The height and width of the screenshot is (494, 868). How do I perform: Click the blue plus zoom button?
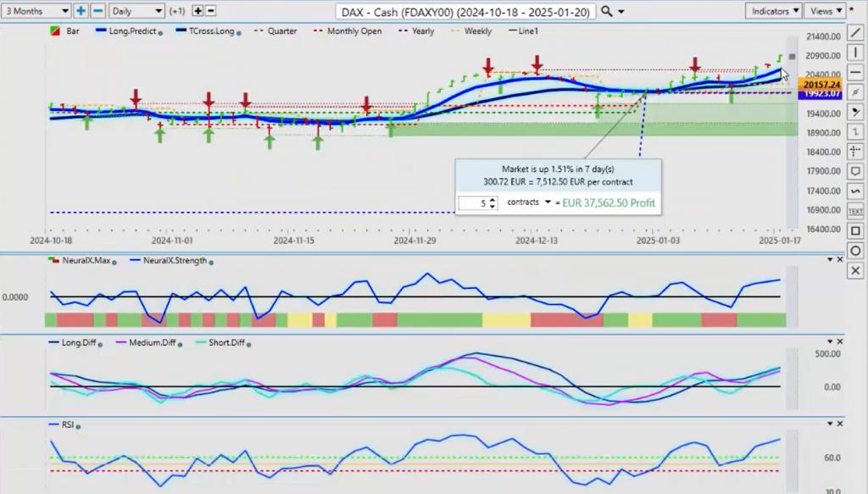click(81, 11)
